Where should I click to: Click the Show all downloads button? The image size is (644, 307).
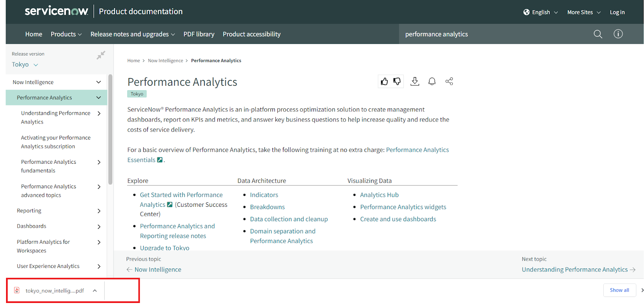(x=619, y=290)
